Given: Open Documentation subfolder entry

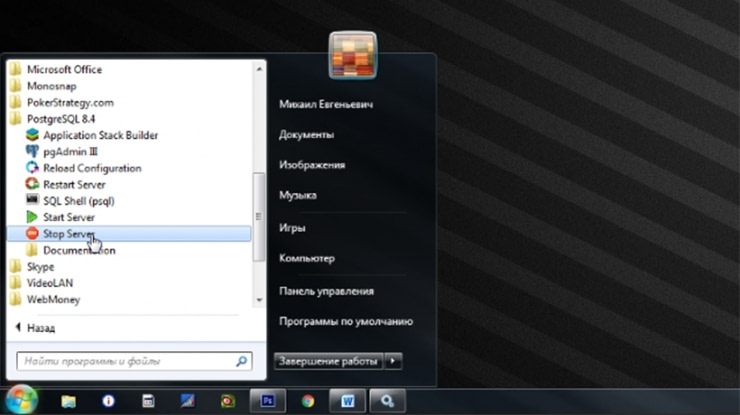Looking at the screenshot, I should tap(79, 250).
